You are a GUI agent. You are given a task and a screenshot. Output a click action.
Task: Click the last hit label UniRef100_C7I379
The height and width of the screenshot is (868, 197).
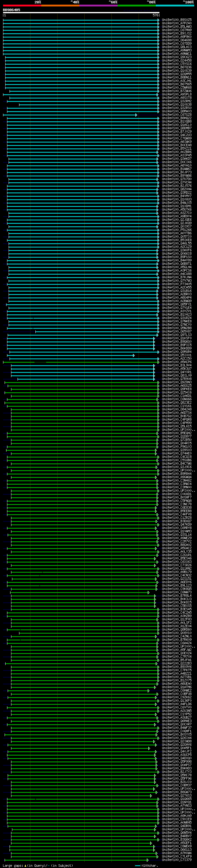177,860
